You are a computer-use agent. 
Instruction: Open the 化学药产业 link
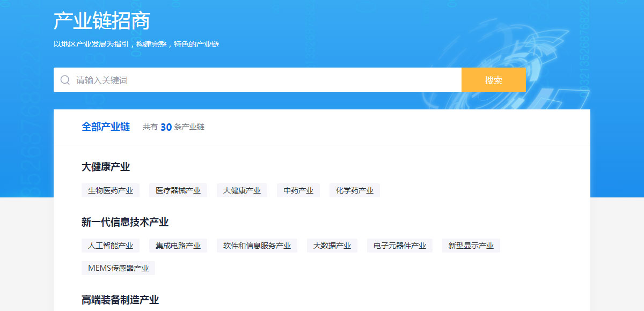[354, 190]
